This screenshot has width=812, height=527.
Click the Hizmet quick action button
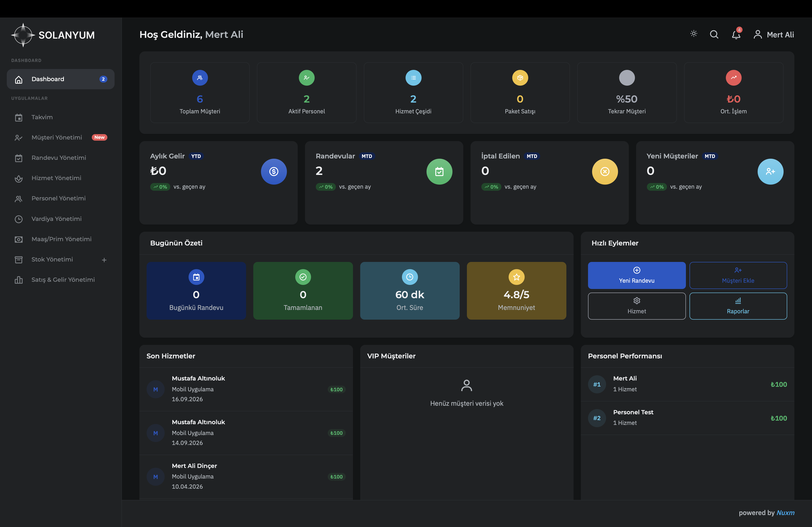pyautogui.click(x=637, y=306)
